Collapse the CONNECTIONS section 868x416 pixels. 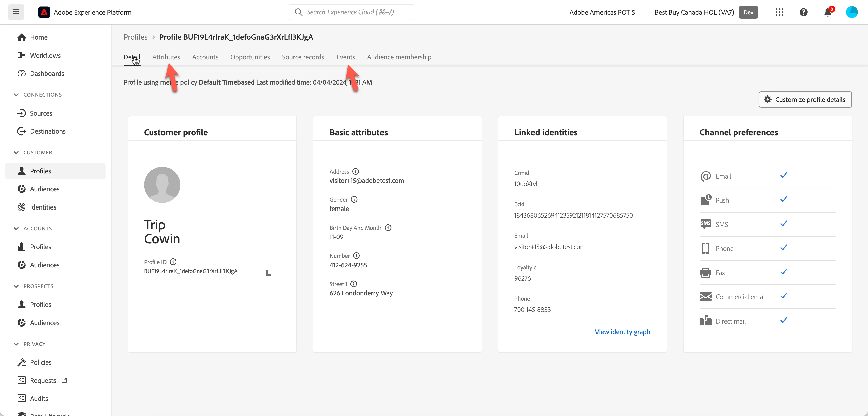click(16, 95)
